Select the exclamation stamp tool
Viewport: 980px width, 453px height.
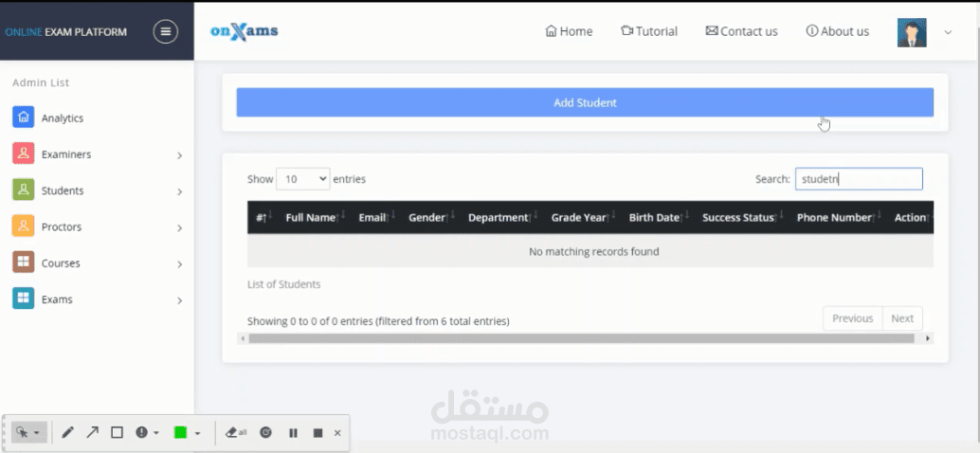pos(142,432)
